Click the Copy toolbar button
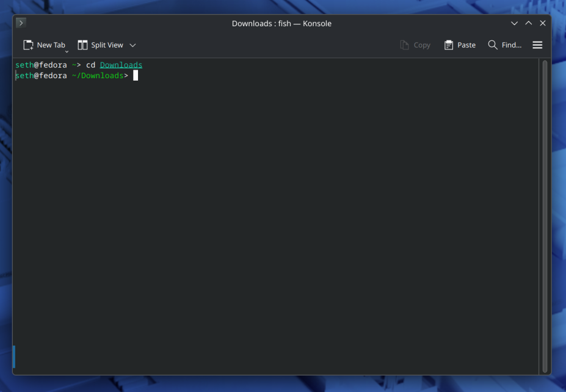Image resolution: width=566 pixels, height=392 pixels. click(x=415, y=45)
